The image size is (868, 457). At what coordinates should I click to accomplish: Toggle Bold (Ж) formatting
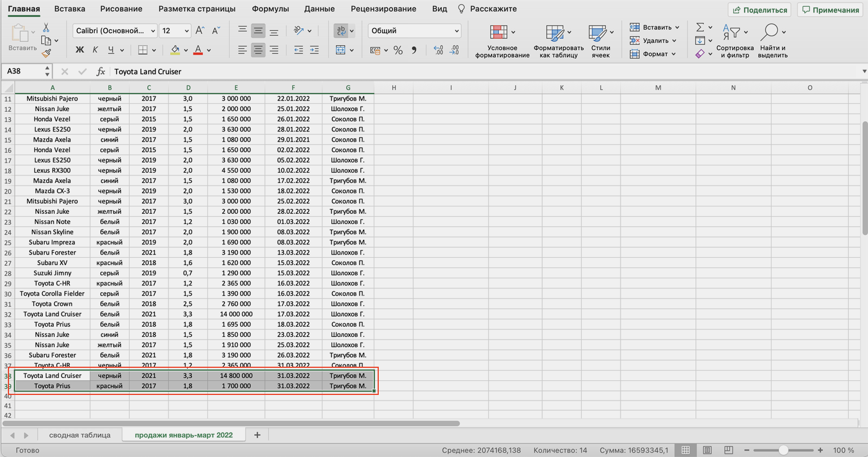(x=79, y=50)
